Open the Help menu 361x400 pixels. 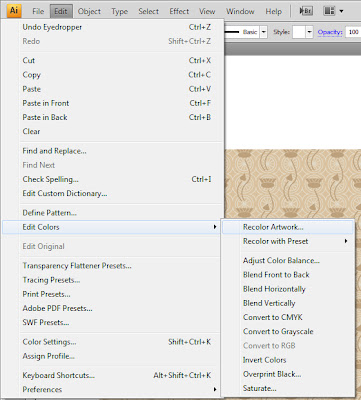273,11
